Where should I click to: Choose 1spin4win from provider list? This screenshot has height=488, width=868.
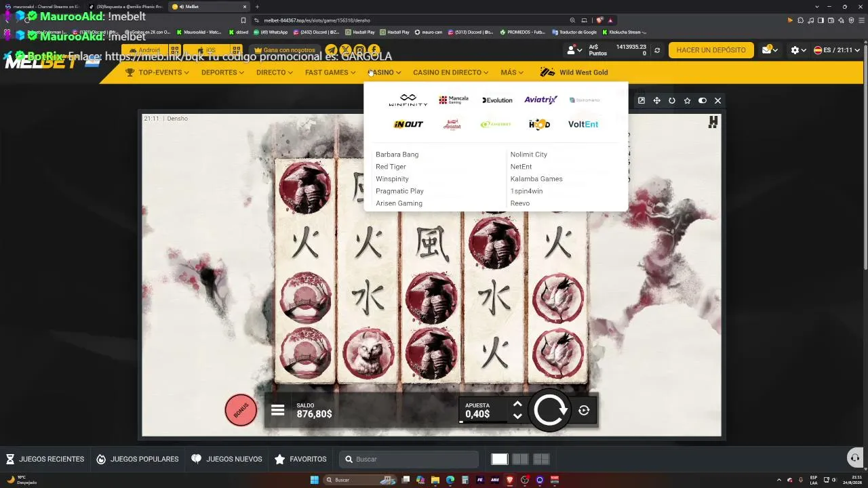[526, 191]
